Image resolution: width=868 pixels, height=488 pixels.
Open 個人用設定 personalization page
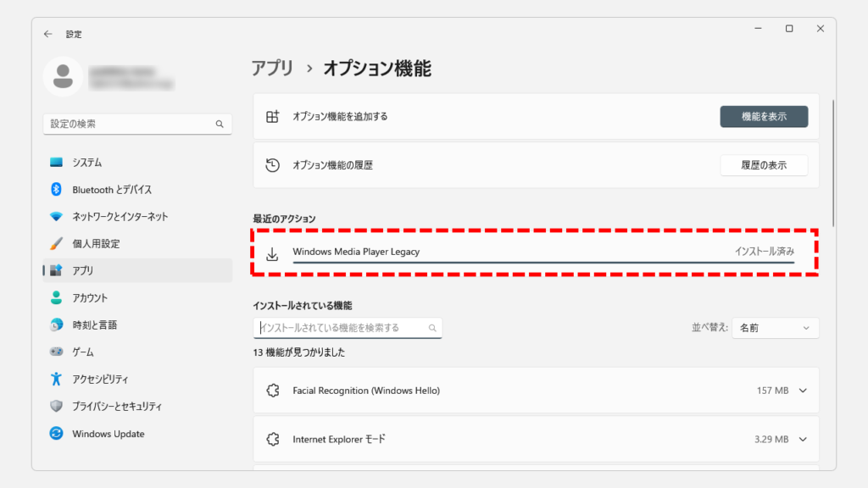96,244
